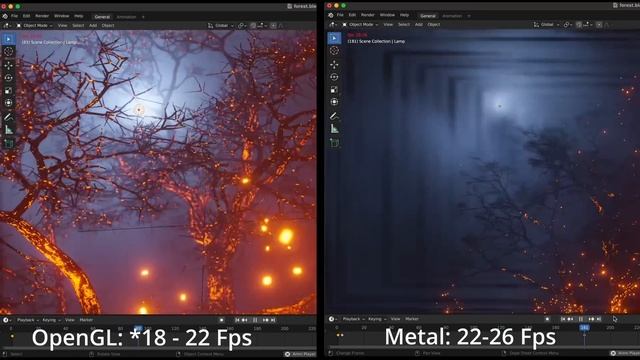
Task: Switch to Animation workspace tab in left window
Action: point(126,17)
